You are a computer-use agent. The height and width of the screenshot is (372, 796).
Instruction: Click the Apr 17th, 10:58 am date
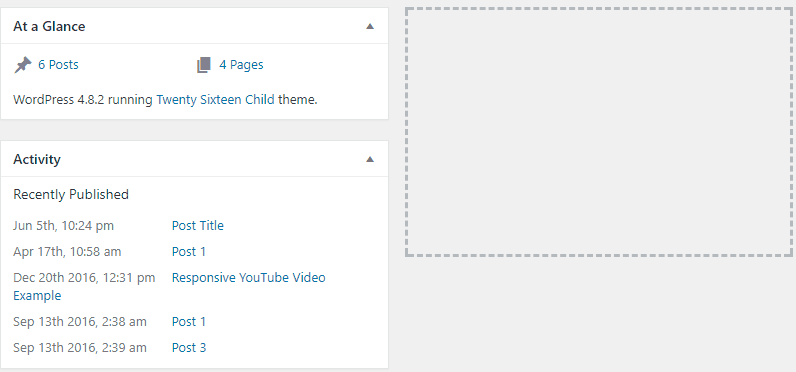(x=67, y=252)
